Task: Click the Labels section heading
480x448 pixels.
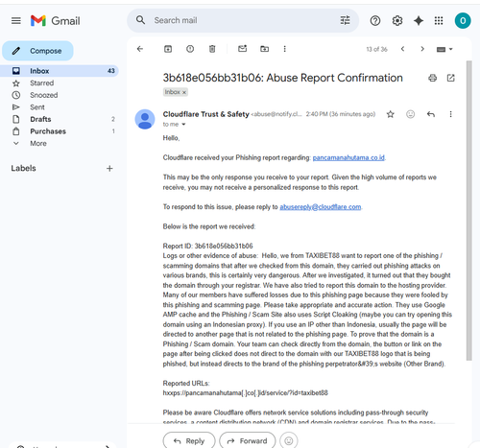Action: coord(23,168)
